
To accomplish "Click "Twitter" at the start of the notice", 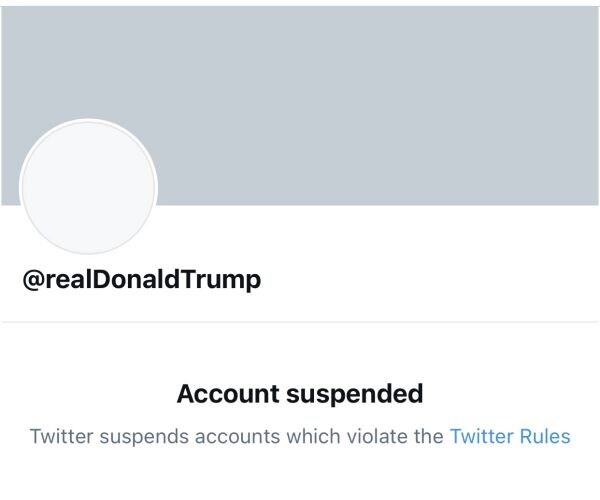I will (x=58, y=437).
